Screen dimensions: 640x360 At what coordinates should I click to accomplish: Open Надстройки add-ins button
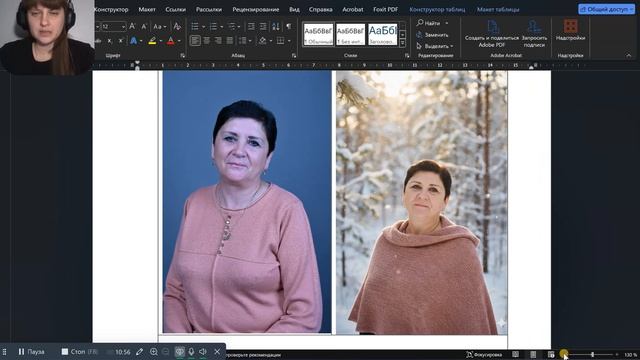coord(570,30)
